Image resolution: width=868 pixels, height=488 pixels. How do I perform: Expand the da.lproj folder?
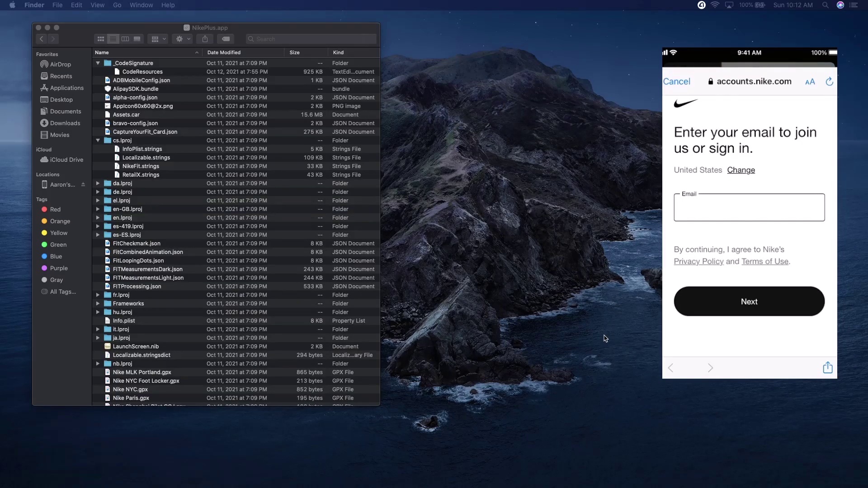point(98,183)
